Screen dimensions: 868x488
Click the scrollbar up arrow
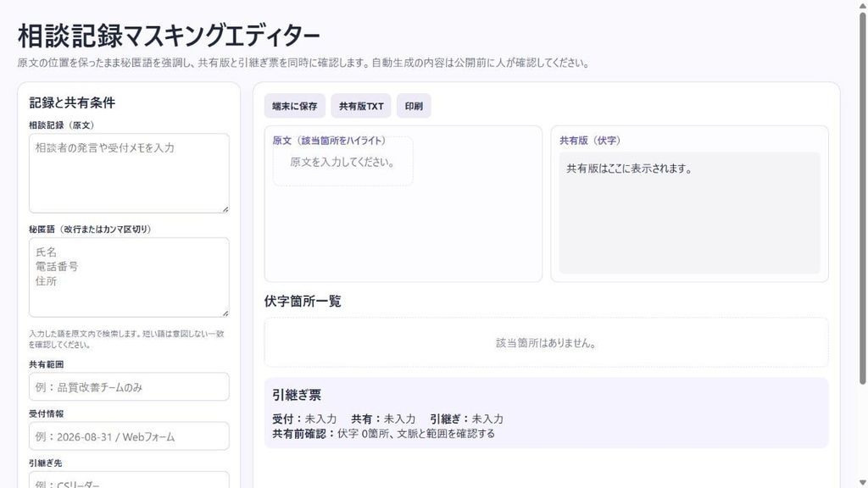tap(862, 5)
